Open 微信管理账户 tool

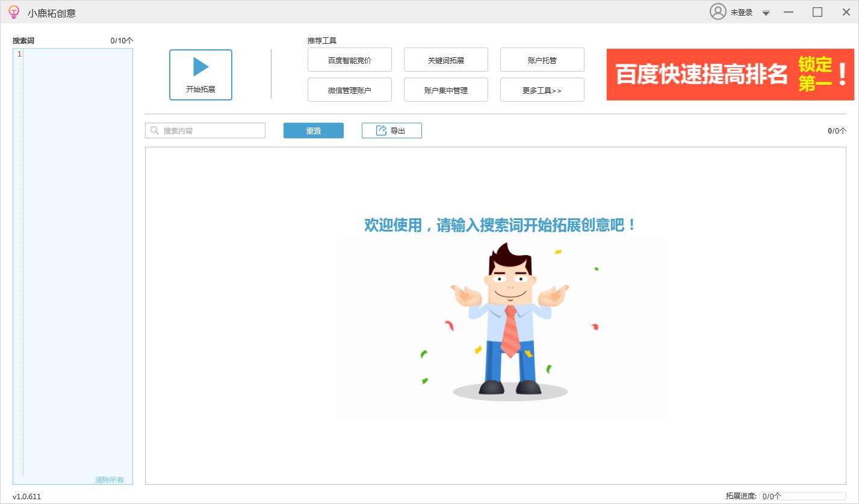pyautogui.click(x=349, y=90)
